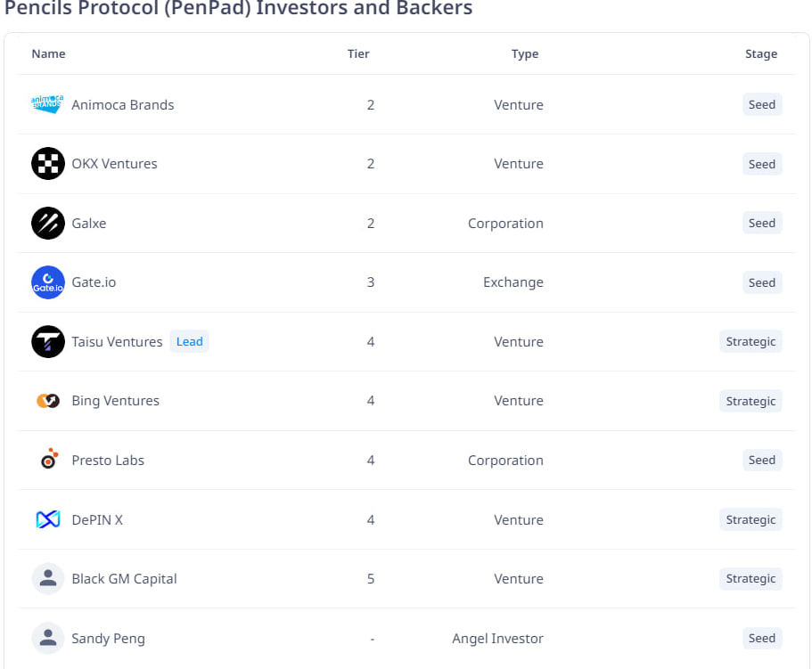The image size is (812, 669).
Task: Open the Bing Ventures investor page
Action: click(x=115, y=401)
